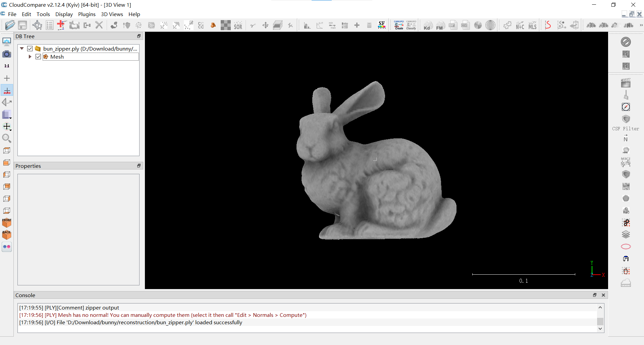Undock the DB Tree panel
Screen dimensions: 644x345
(139, 36)
